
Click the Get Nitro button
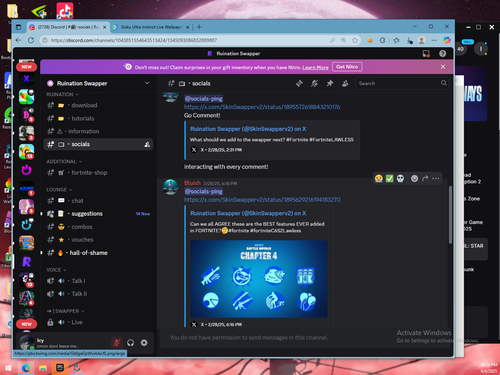coord(347,67)
